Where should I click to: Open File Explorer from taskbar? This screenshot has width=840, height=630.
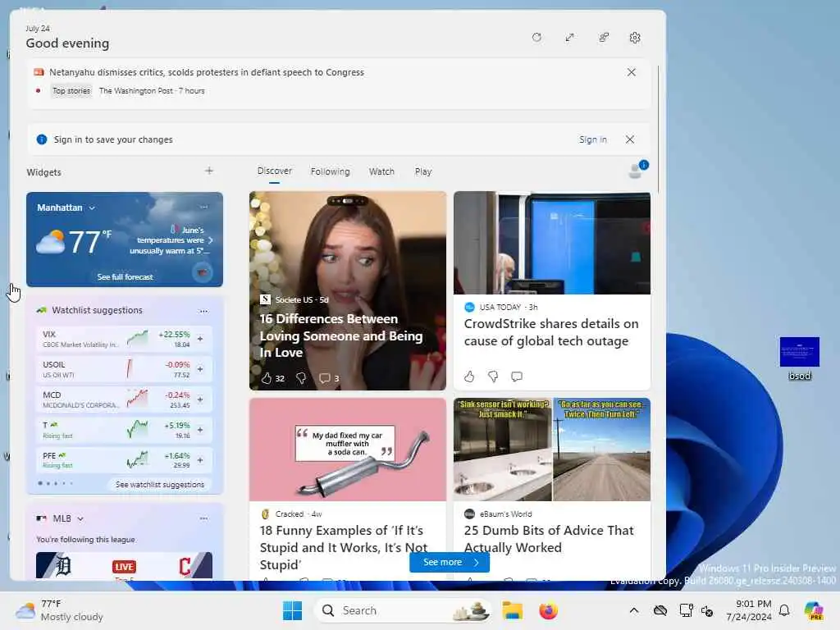point(512,610)
